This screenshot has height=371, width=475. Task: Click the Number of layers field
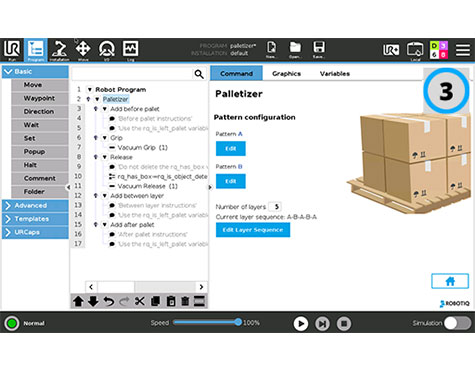tap(275, 207)
